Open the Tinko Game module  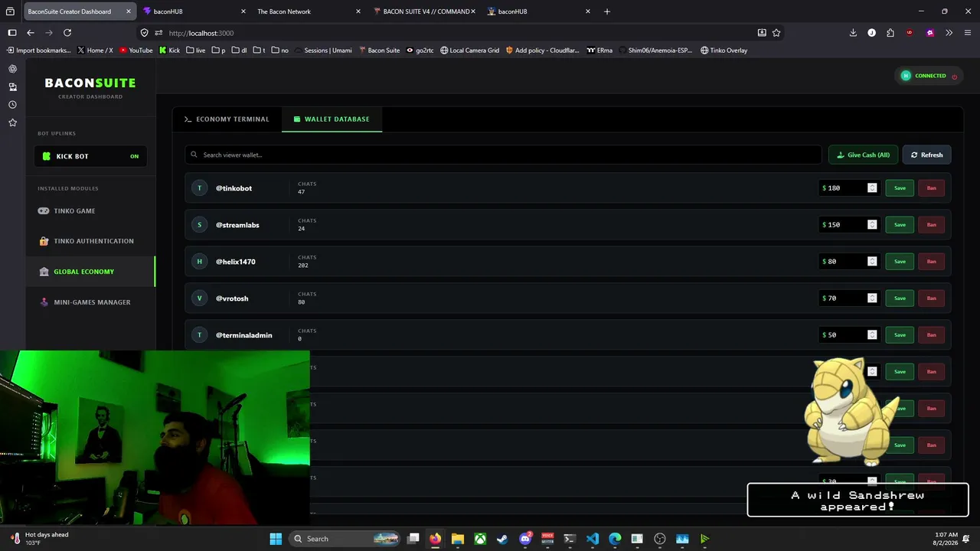coord(90,210)
